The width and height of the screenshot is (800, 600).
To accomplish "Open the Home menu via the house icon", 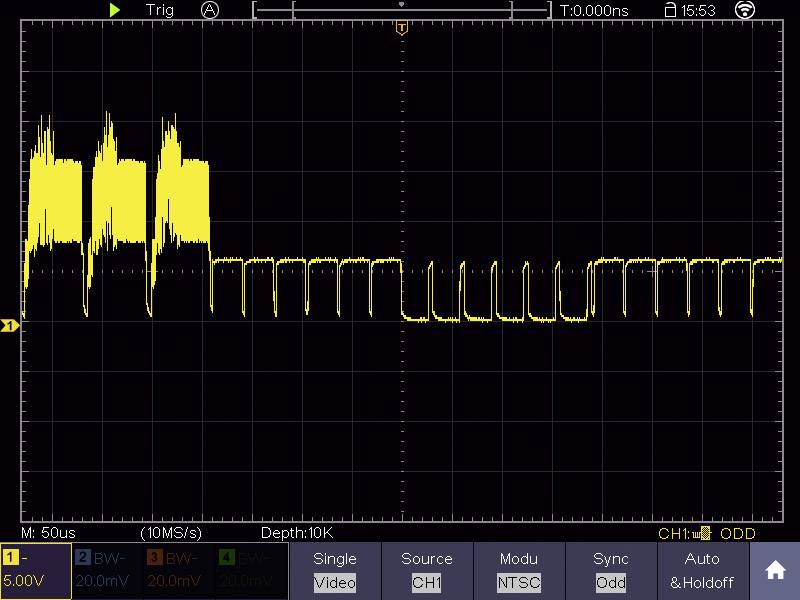I will pos(776,570).
